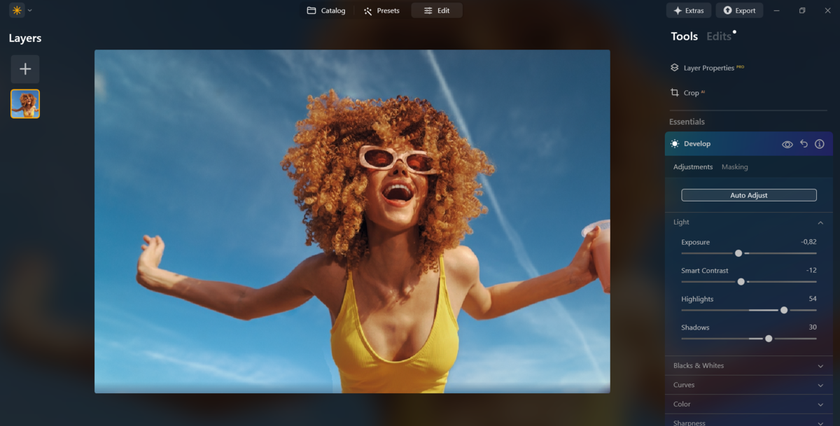Click the main photo canvas
This screenshot has width=840, height=426.
(x=352, y=221)
